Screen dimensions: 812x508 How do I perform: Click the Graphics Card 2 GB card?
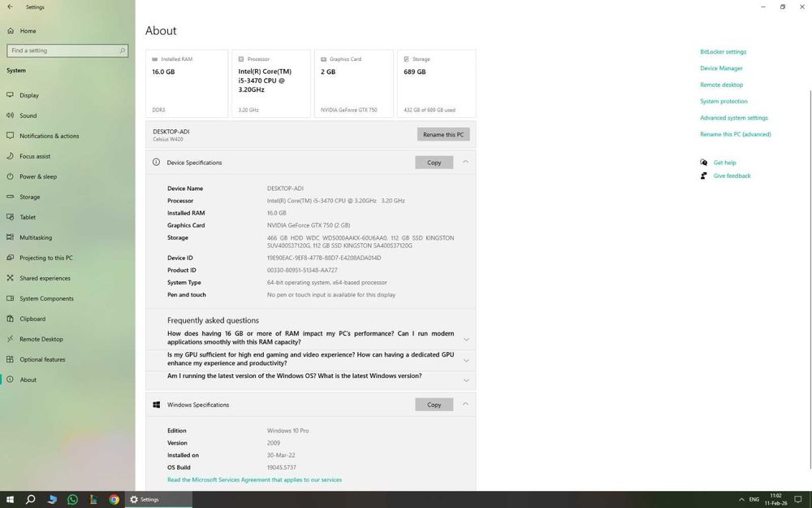pyautogui.click(x=354, y=84)
